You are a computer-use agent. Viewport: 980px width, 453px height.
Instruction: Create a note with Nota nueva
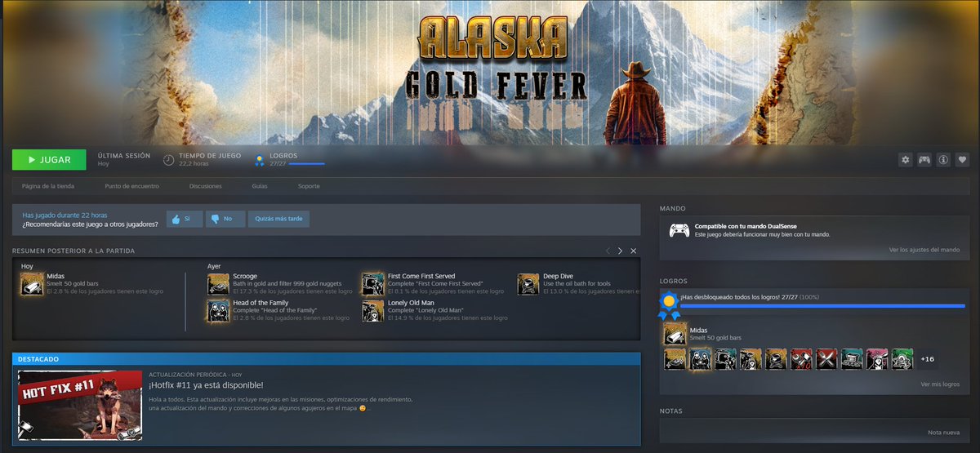point(944,432)
